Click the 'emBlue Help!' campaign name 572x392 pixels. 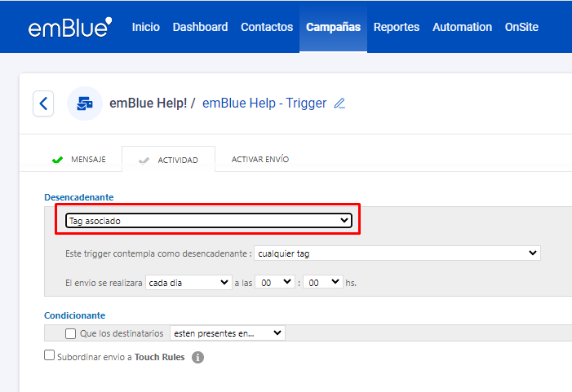click(149, 104)
